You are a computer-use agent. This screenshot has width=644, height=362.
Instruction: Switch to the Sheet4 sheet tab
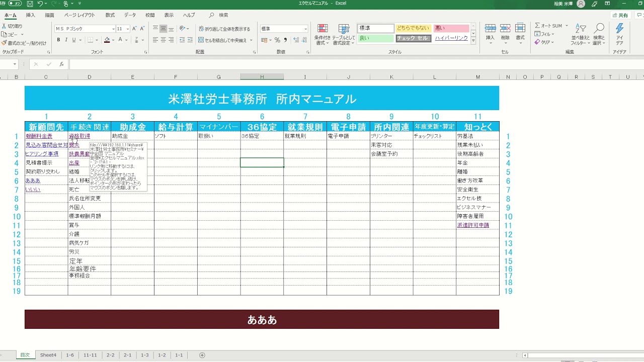point(48,355)
